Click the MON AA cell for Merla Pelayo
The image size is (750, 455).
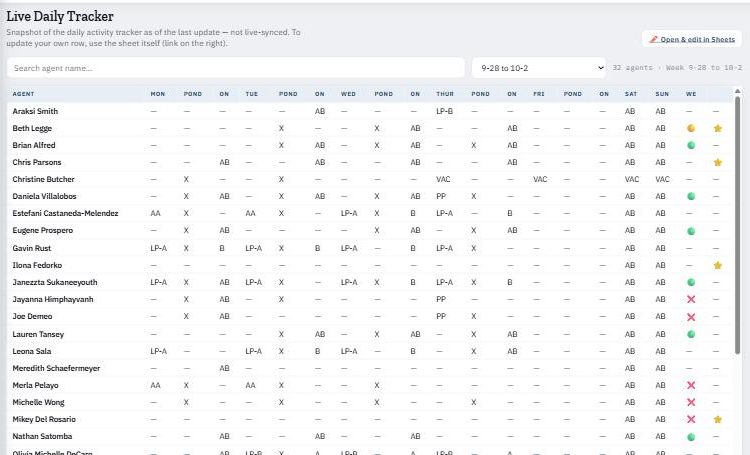[155, 385]
